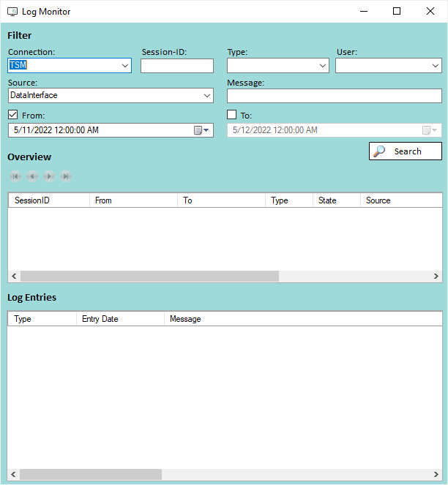Go to first overview record
Screen dimensions: 448x485
coord(15,176)
